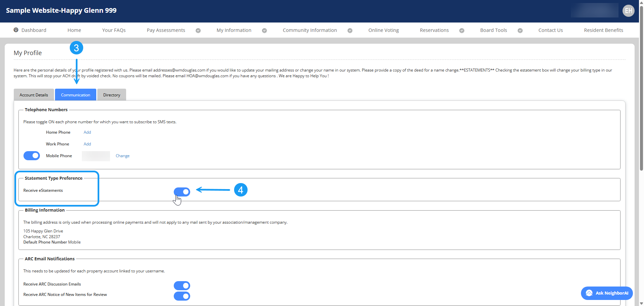Click the Reservations chevron icon
Image resolution: width=644 pixels, height=306 pixels.
point(462,31)
